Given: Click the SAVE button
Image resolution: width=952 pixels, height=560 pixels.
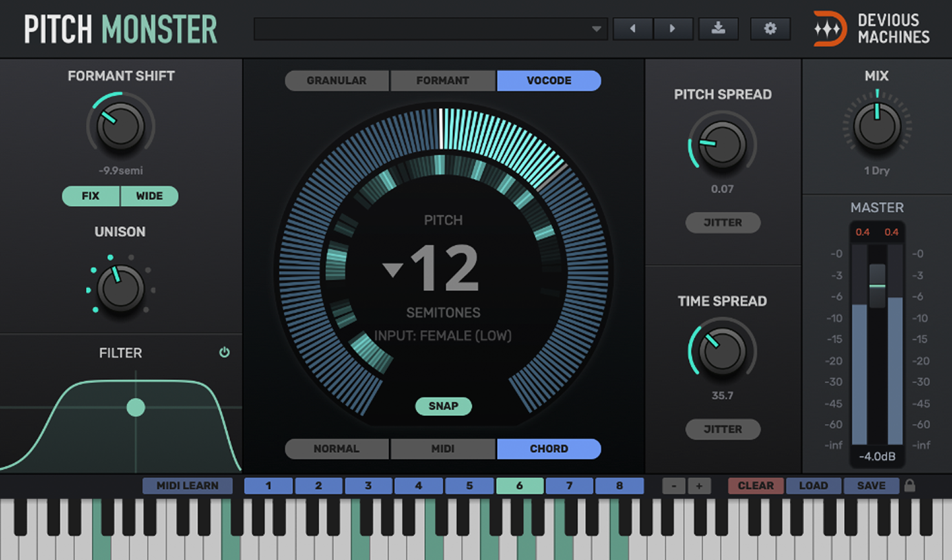Looking at the screenshot, I should coord(871,486).
